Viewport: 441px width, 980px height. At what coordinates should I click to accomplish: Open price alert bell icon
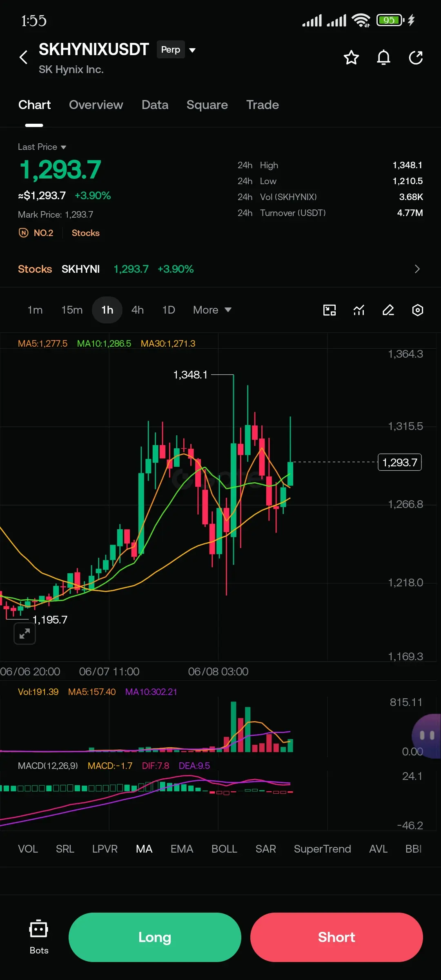tap(383, 58)
